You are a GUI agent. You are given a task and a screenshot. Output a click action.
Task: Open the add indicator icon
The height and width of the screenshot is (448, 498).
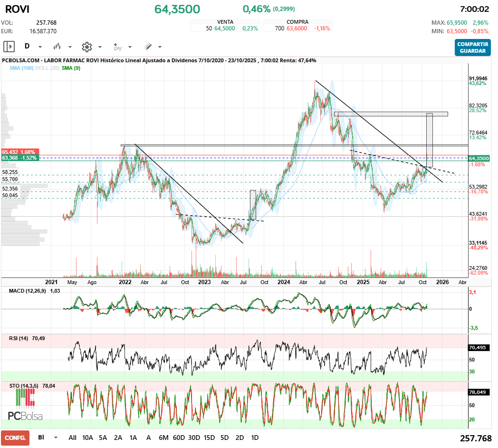click(x=117, y=47)
